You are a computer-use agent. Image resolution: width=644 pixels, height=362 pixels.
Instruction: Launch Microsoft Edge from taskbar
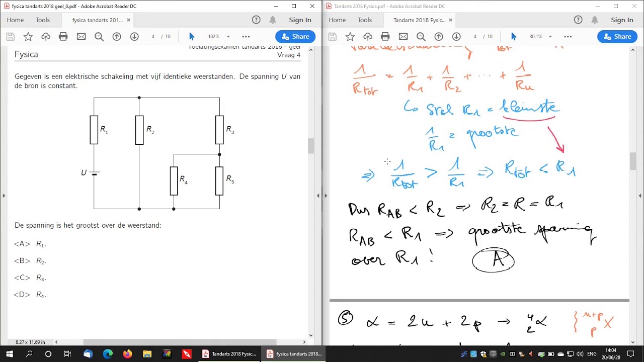point(108,354)
